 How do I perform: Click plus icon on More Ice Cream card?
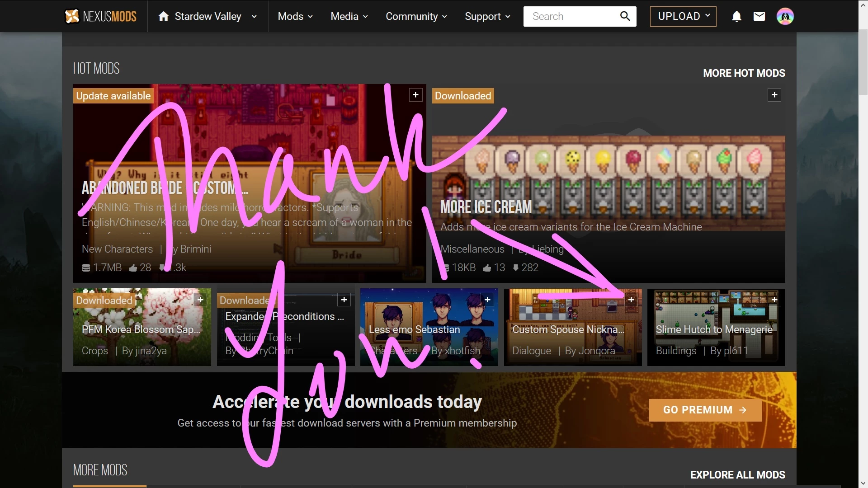click(774, 95)
